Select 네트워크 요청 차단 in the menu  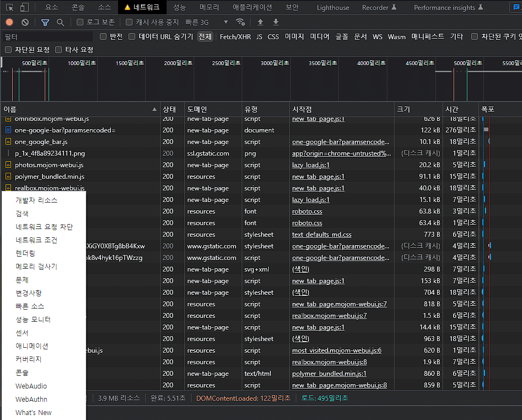click(x=44, y=227)
